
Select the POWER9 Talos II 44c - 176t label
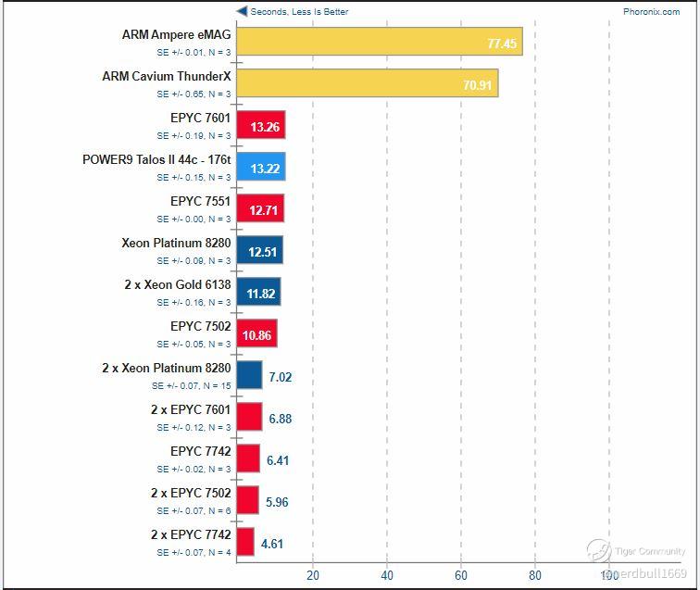156,159
